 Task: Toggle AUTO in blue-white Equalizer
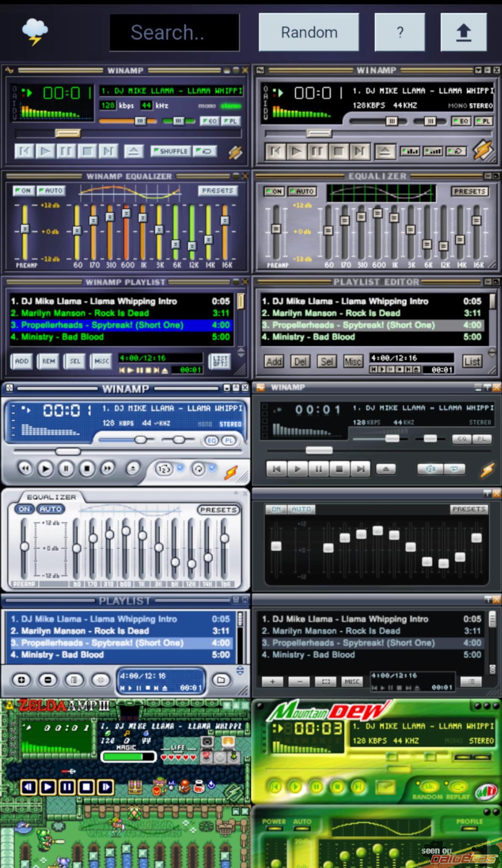tap(50, 509)
